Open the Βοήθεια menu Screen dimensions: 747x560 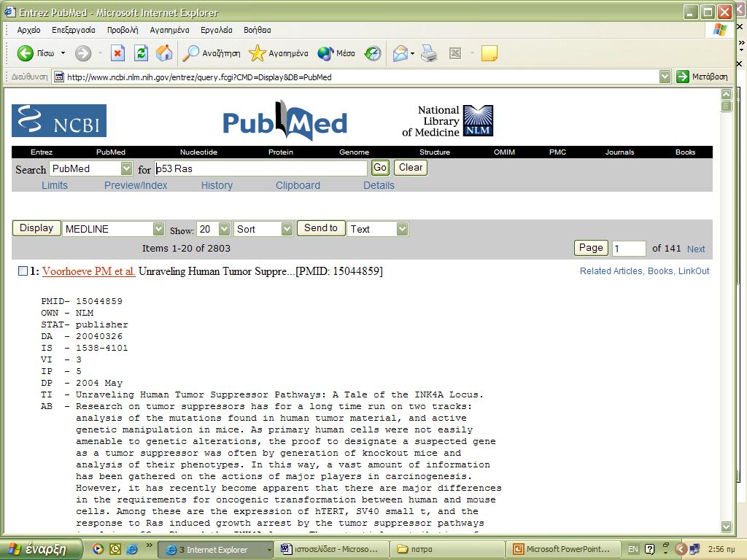258,30
